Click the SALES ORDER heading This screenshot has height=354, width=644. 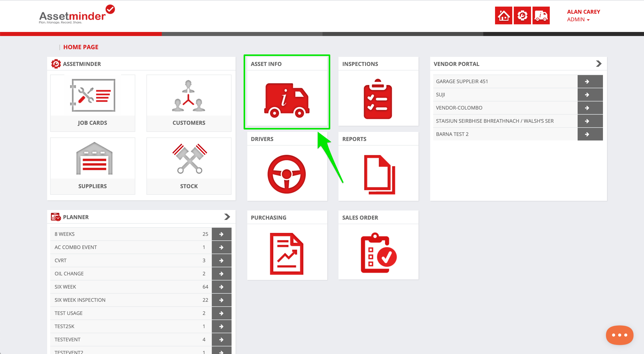(360, 218)
